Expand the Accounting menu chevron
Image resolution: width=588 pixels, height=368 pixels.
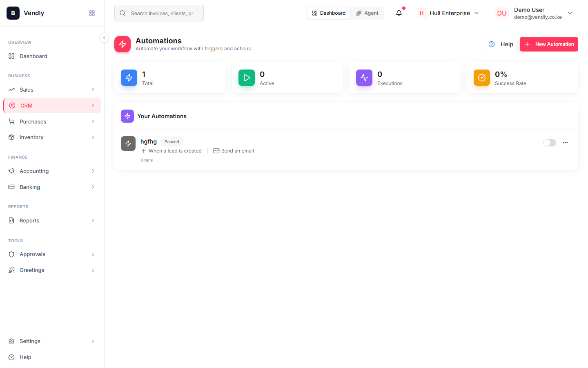point(93,171)
